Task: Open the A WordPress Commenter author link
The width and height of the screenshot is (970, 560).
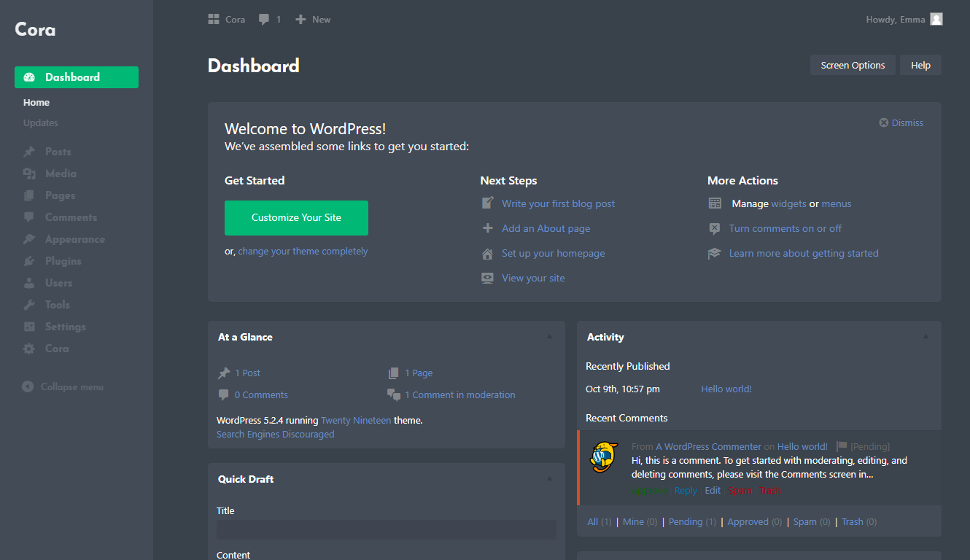Action: pos(708,447)
